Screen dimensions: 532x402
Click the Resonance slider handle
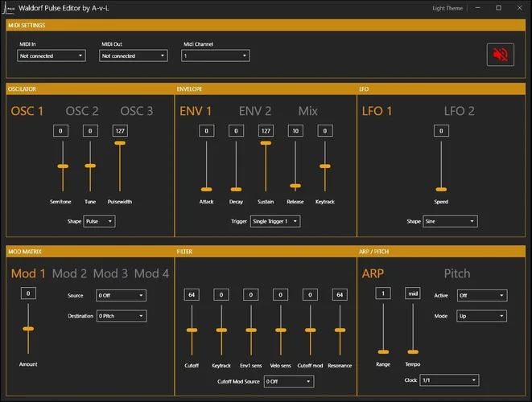[340, 330]
